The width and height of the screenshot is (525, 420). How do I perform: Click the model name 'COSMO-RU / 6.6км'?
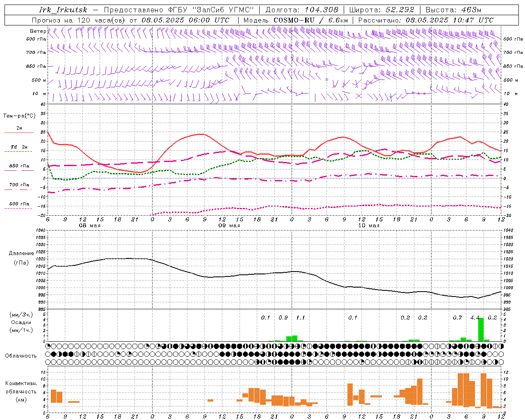point(311,20)
